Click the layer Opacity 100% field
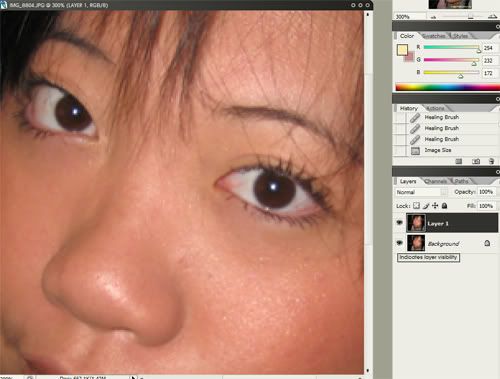Screen dimensions: 500x379 (x=486, y=192)
